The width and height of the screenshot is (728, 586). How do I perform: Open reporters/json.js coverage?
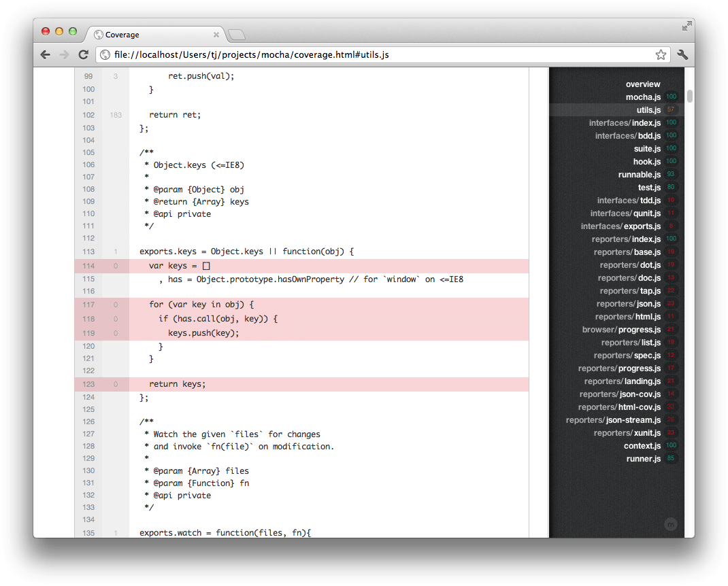tap(628, 304)
